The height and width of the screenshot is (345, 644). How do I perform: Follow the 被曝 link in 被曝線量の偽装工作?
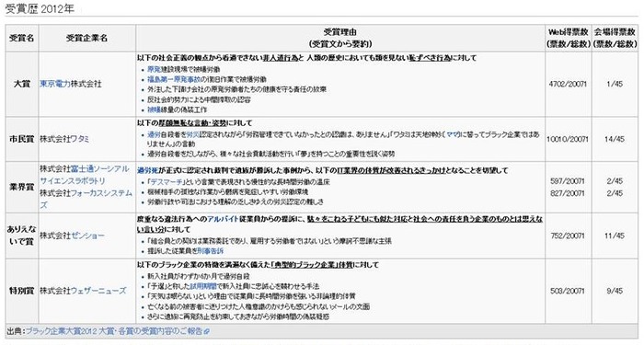pyautogui.click(x=155, y=109)
